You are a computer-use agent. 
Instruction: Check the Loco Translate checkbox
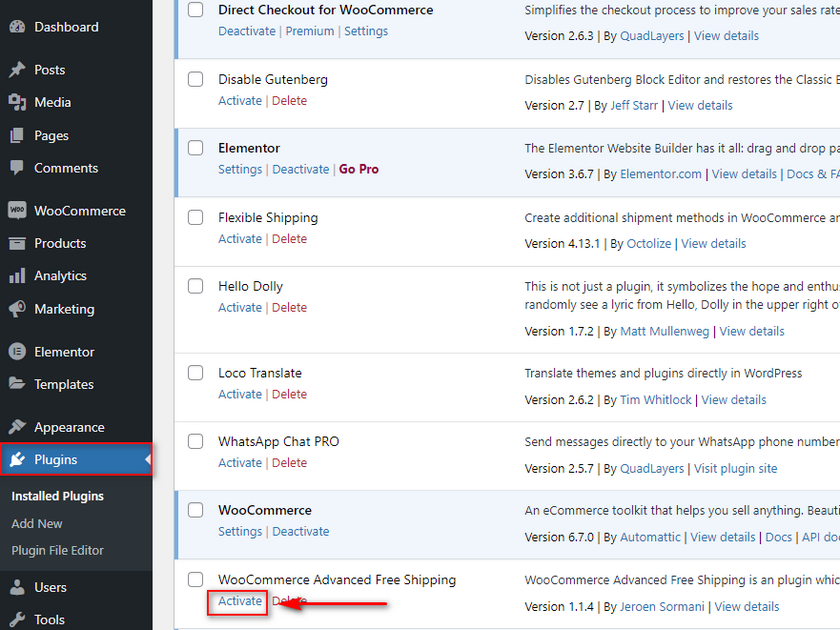pyautogui.click(x=196, y=373)
